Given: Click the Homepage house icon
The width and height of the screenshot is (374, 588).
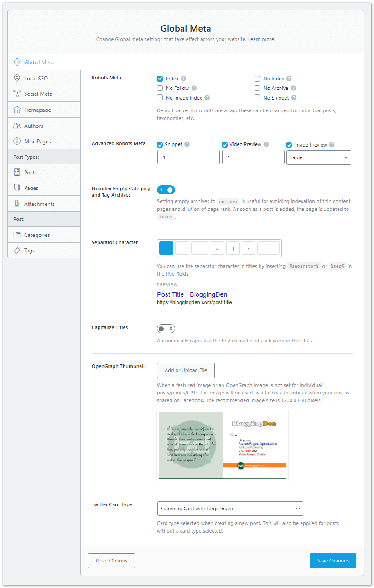Looking at the screenshot, I should pyautogui.click(x=17, y=110).
